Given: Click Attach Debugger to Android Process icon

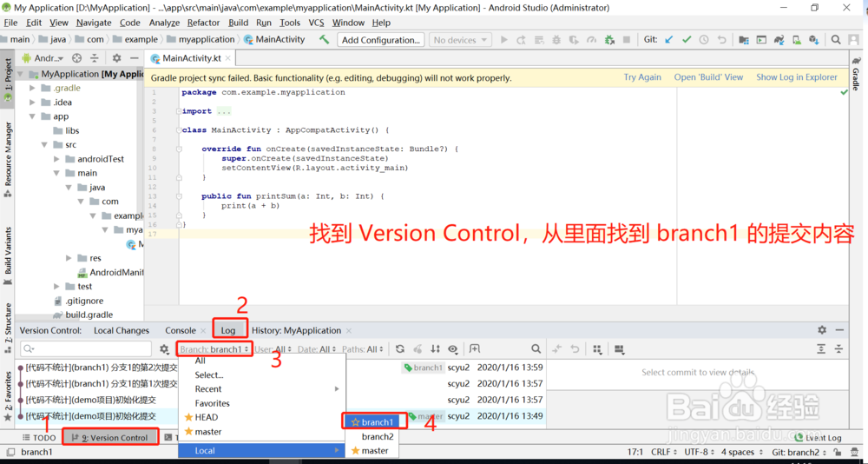Looking at the screenshot, I should 609,40.
